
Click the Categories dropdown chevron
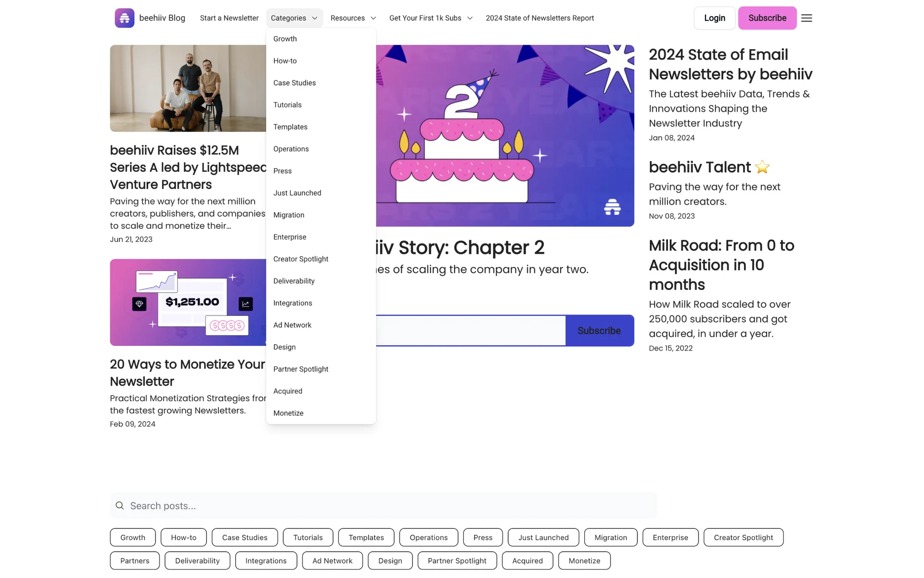click(315, 18)
